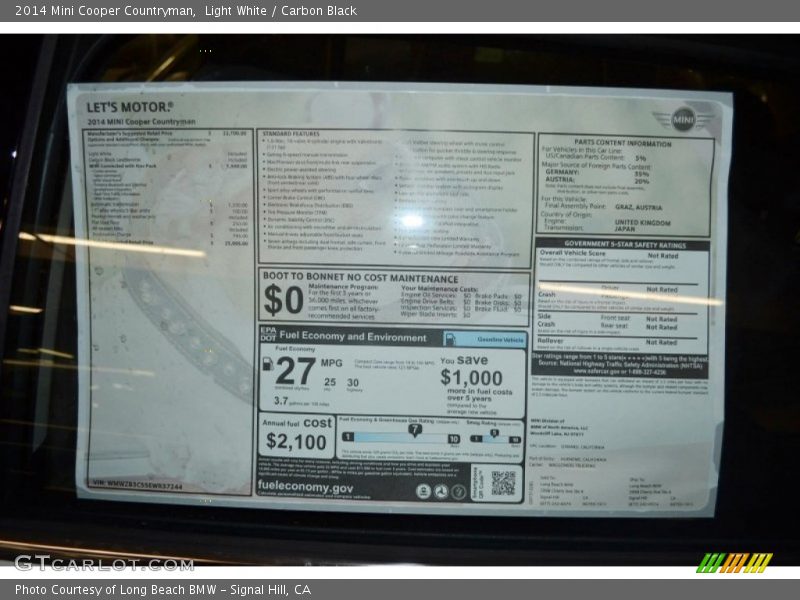Click the "2014 Mini Cooper Countryman" title caption
This screenshot has height=600, width=800.
[x=105, y=11]
